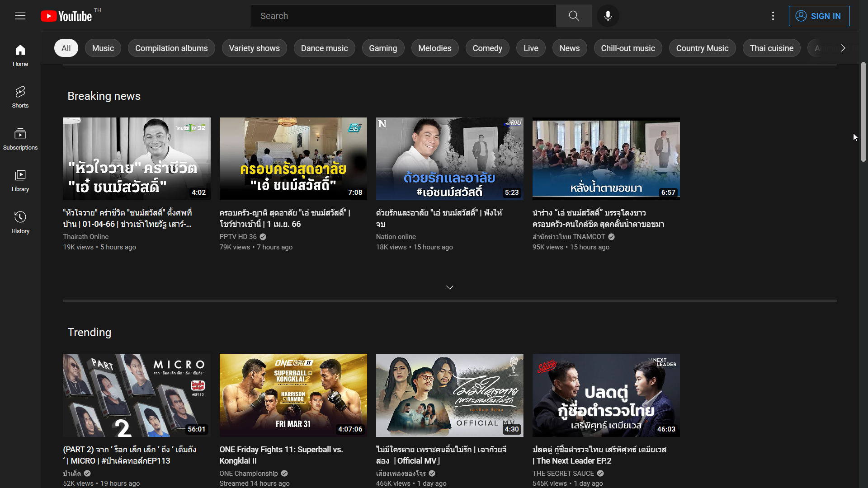
Task: Select Compilation albums chip
Action: pyautogui.click(x=171, y=48)
